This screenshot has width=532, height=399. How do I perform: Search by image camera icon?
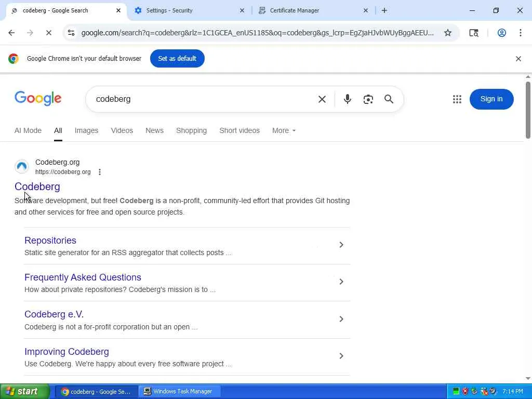tap(368, 99)
